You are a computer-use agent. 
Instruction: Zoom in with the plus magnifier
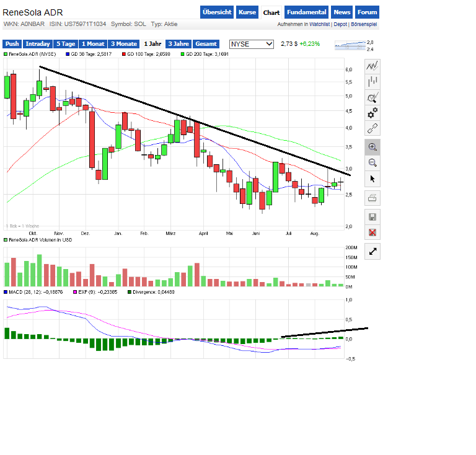372,147
